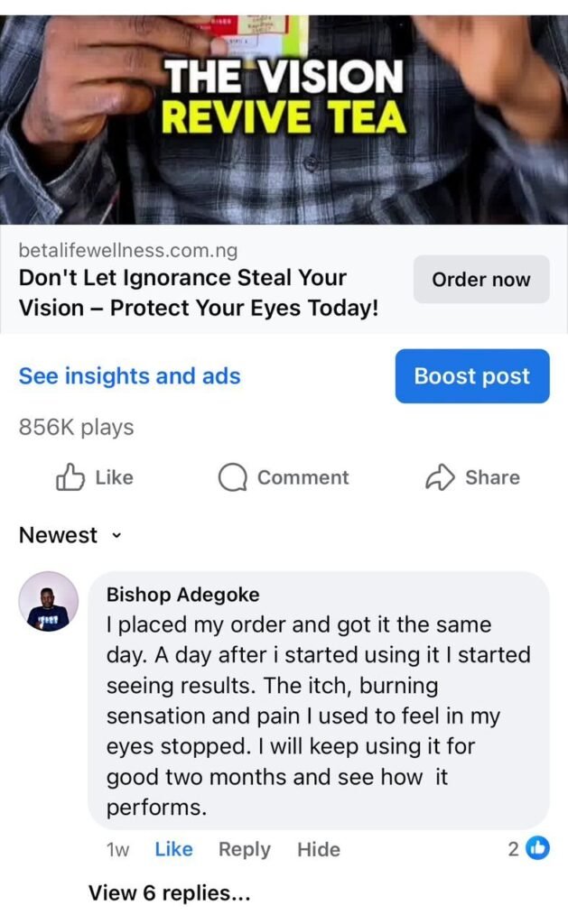The height and width of the screenshot is (924, 568).
Task: View the 856K plays count
Action: pos(77,427)
